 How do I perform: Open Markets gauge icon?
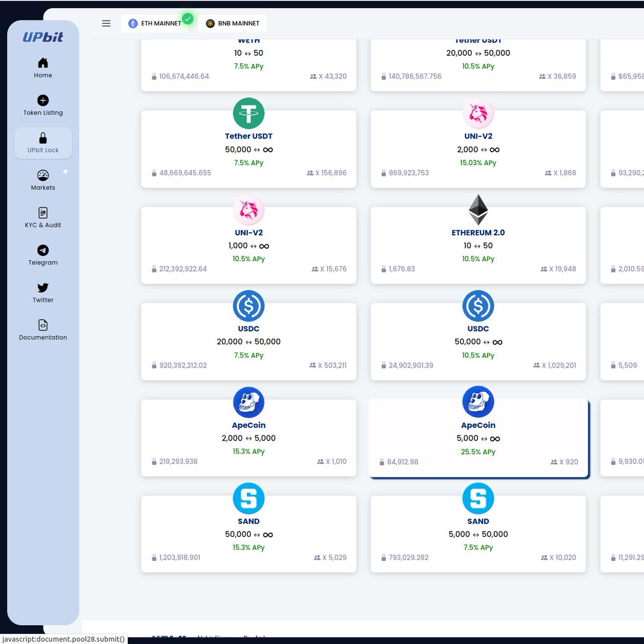pos(43,175)
